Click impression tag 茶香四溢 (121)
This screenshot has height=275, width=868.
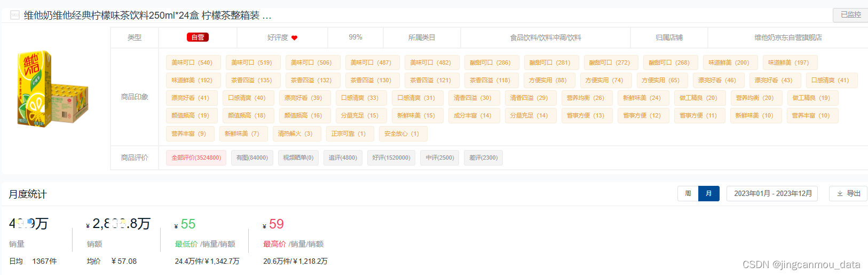(432, 80)
